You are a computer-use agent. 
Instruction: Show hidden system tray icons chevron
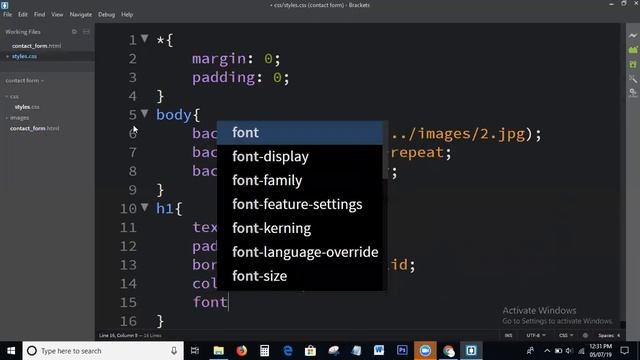[x=547, y=351]
